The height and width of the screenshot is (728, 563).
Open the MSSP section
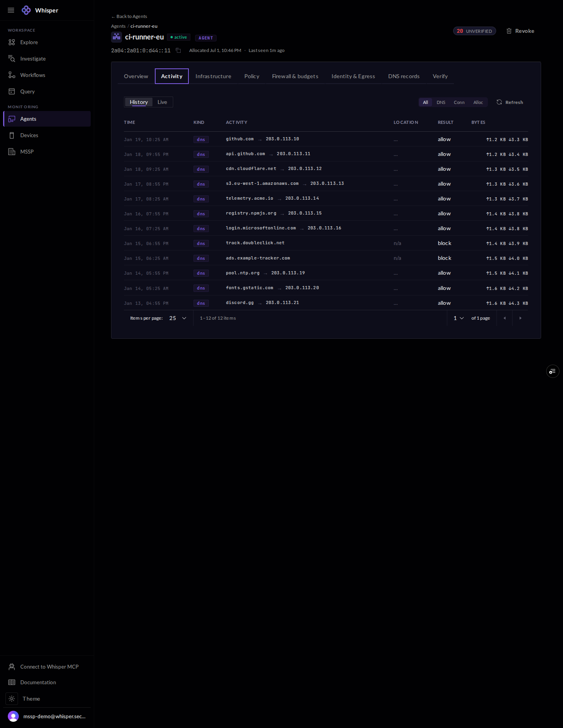click(x=47, y=152)
